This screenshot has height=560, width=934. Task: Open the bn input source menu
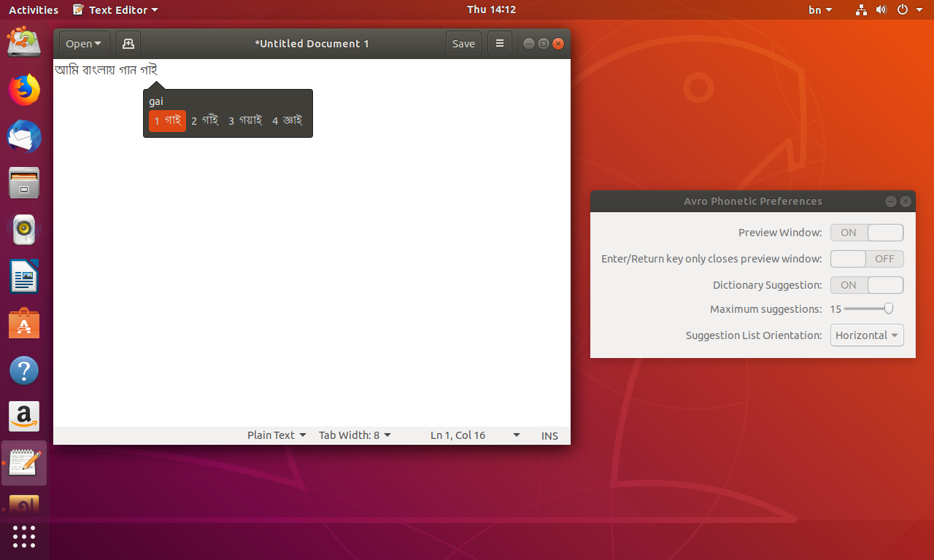[x=820, y=9]
